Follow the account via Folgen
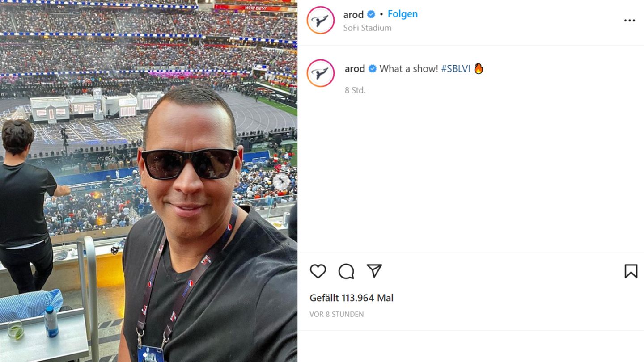644x362 pixels. pos(402,14)
